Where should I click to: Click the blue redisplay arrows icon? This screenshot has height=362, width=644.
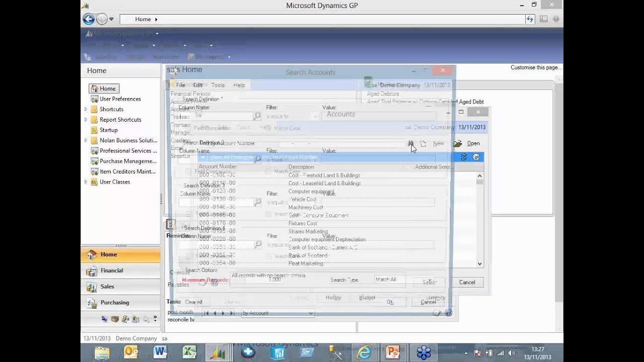(x=463, y=156)
